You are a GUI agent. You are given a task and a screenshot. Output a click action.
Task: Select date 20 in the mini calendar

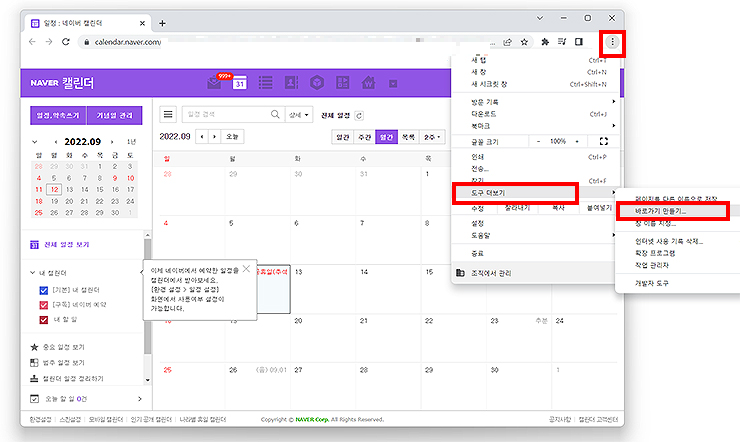(x=69, y=201)
